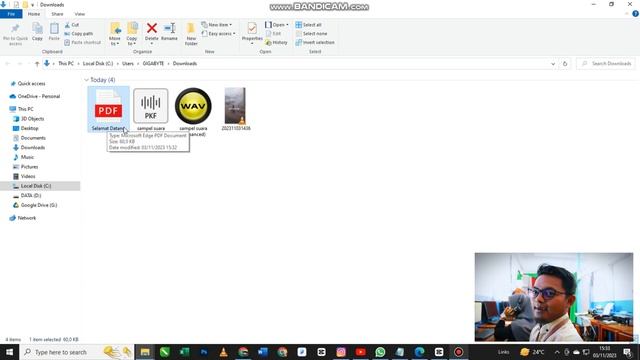Click This PC in the address bar
The height and width of the screenshot is (360, 640).
point(66,64)
